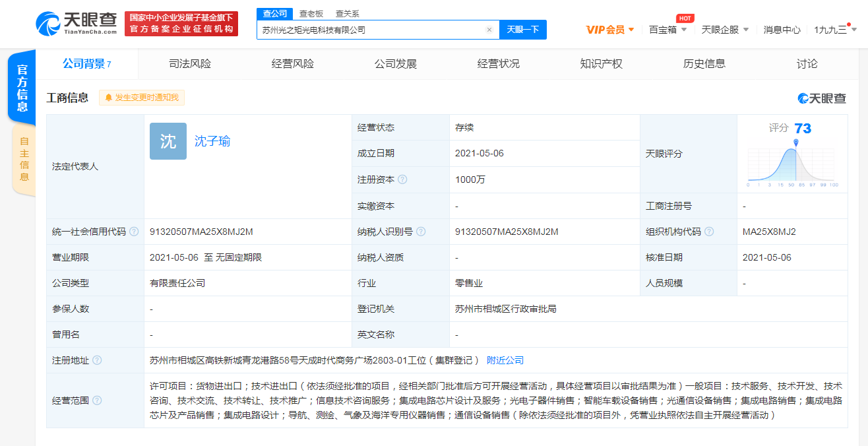Open the 附近公司 link
868x446 pixels.
[x=504, y=360]
